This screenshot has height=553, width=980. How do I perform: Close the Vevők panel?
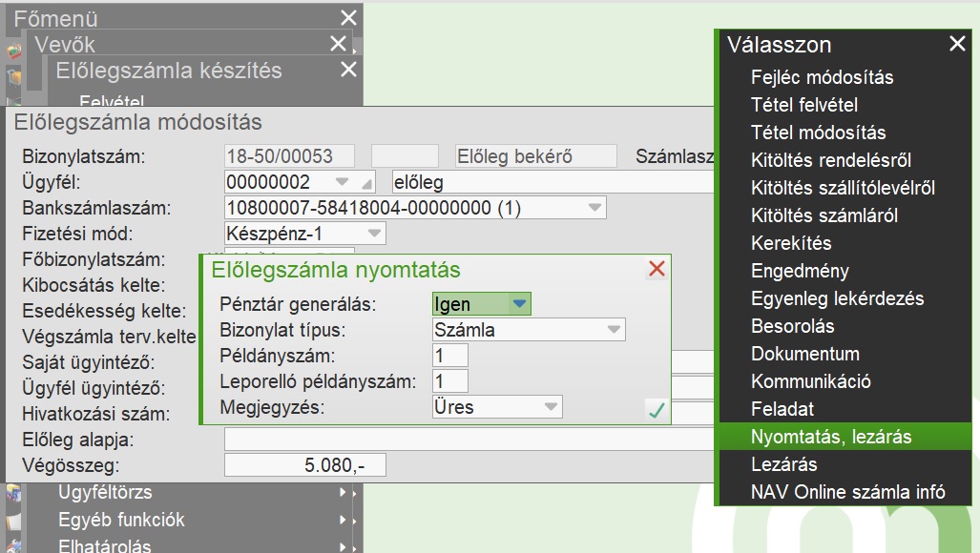pos(338,44)
